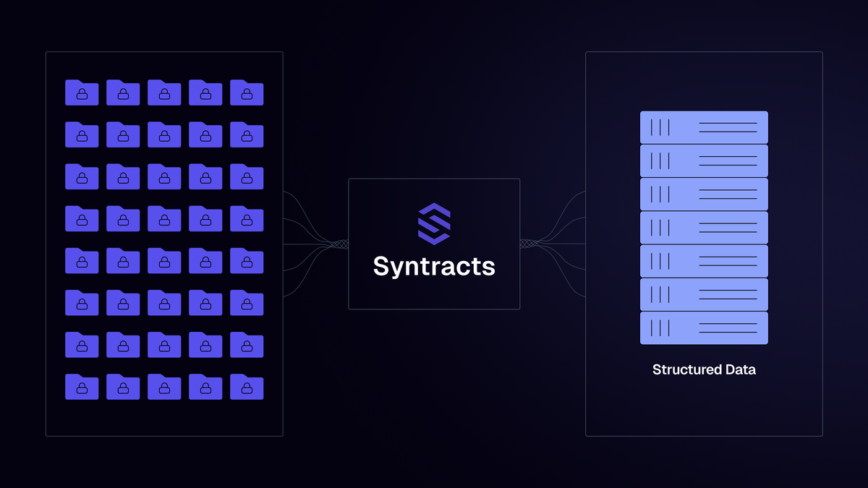Screen dimensions: 868x488
Task: Click the connector lines right of the Syntracts box
Action: [x=550, y=242]
